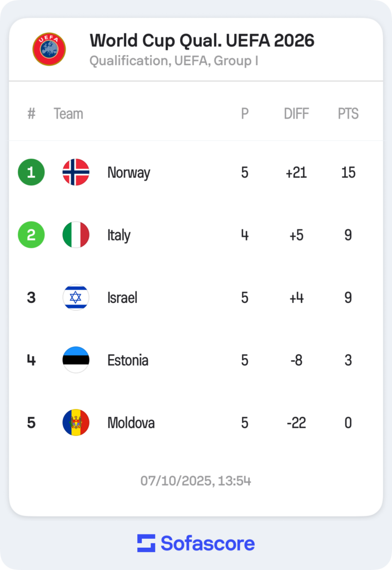Click the Team column header
The image size is (392, 570).
(68, 114)
